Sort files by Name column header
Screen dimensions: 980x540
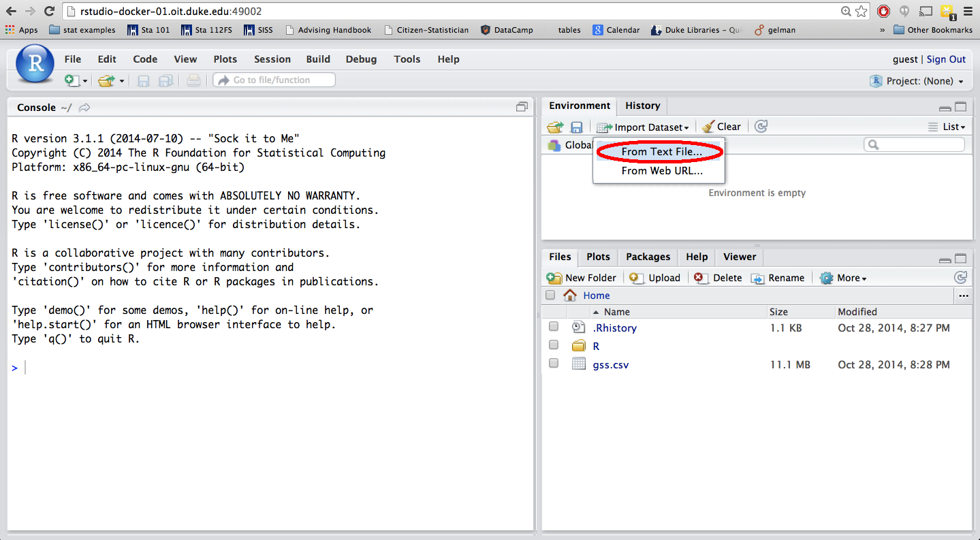(x=617, y=312)
